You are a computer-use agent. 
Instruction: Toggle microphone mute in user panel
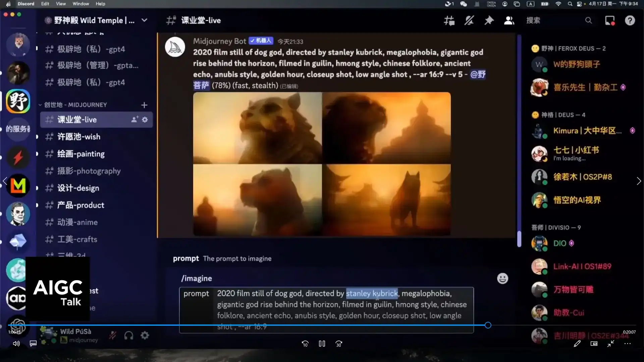pyautogui.click(x=112, y=336)
